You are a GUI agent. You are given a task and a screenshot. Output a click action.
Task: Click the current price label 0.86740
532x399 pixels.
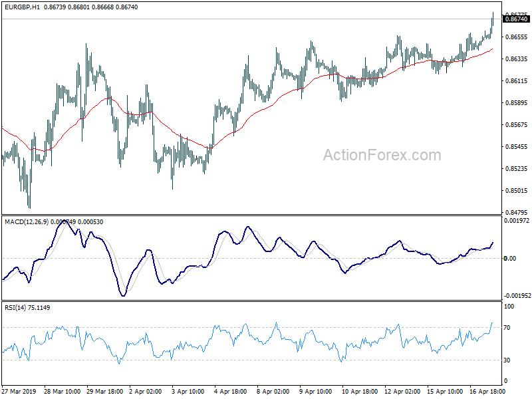coord(516,19)
